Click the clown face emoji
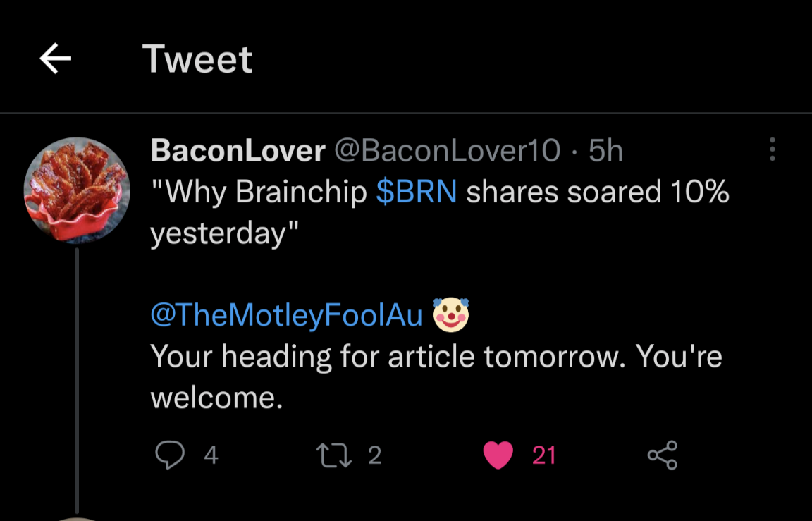 [x=451, y=314]
